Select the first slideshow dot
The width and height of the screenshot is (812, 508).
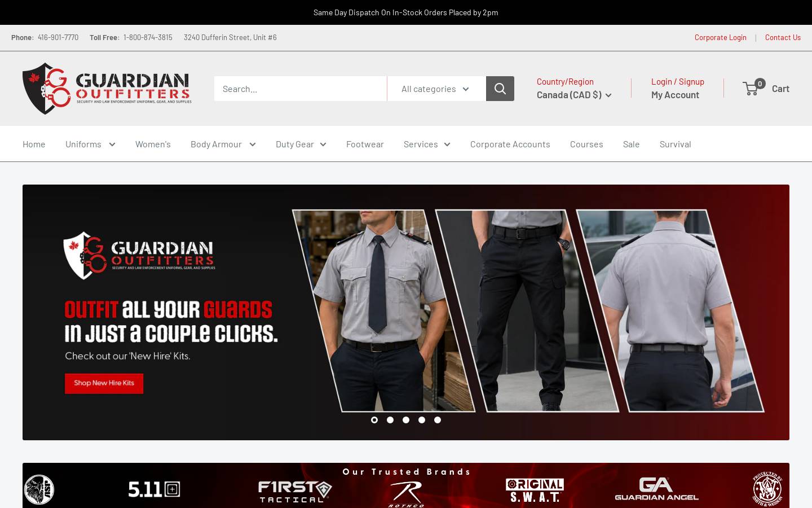[x=374, y=420]
